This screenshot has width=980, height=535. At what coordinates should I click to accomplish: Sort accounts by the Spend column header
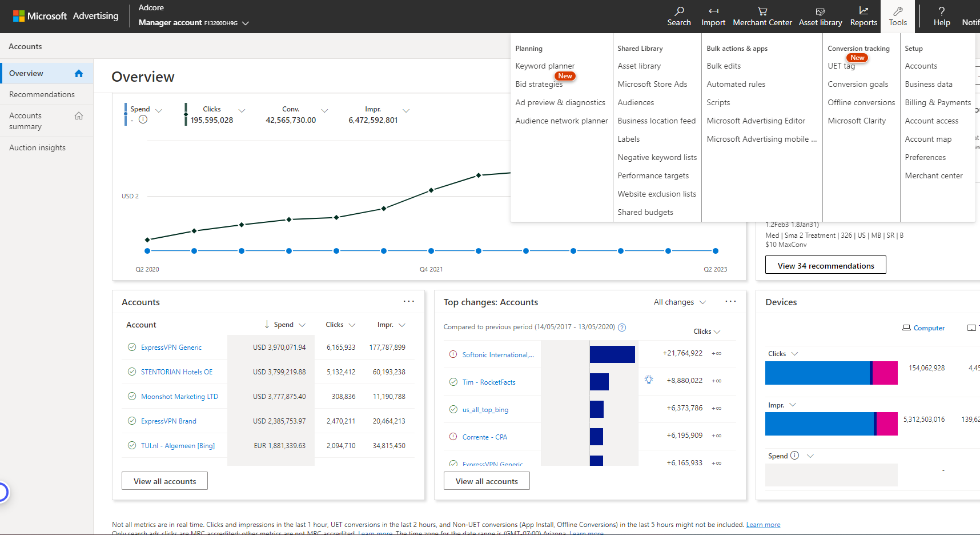pyautogui.click(x=284, y=325)
